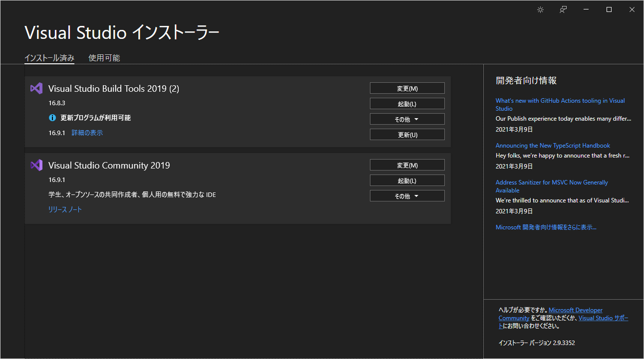Switch to the 使用可能 tab
This screenshot has width=644, height=359.
click(x=104, y=58)
